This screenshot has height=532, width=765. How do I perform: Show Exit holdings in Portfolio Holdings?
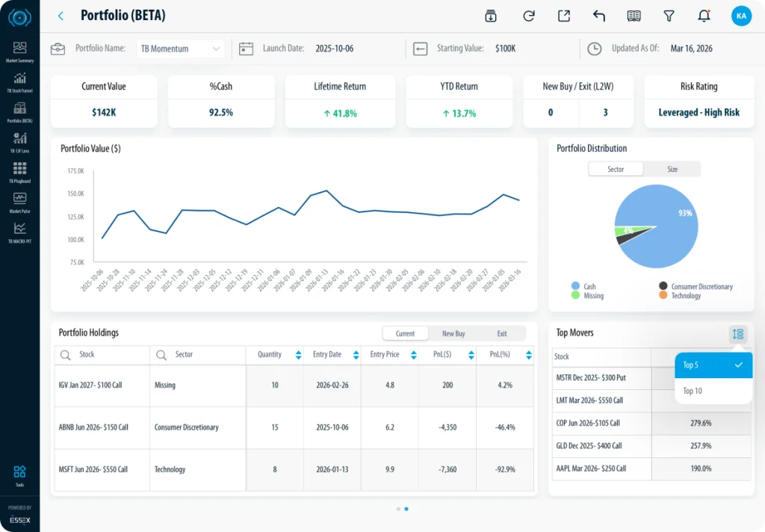click(501, 334)
